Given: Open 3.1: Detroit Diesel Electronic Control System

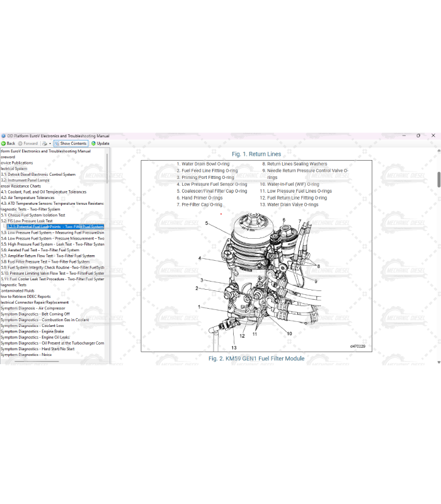Looking at the screenshot, I should click(38, 175).
